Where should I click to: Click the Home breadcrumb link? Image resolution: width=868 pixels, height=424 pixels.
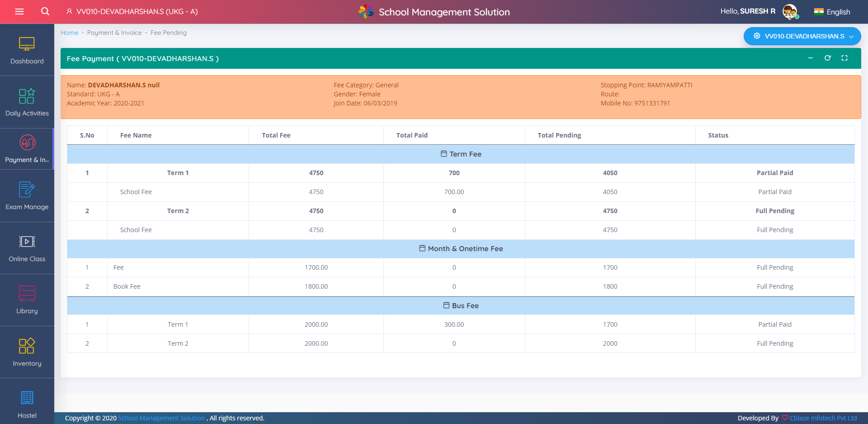pos(69,33)
